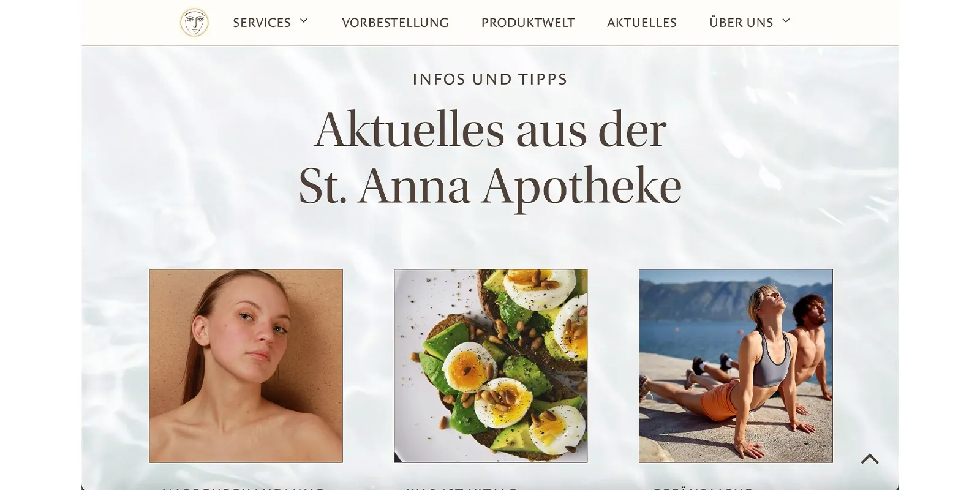Expand the Über uns dropdown chevron
Screen dimensions: 980x490
(786, 21)
